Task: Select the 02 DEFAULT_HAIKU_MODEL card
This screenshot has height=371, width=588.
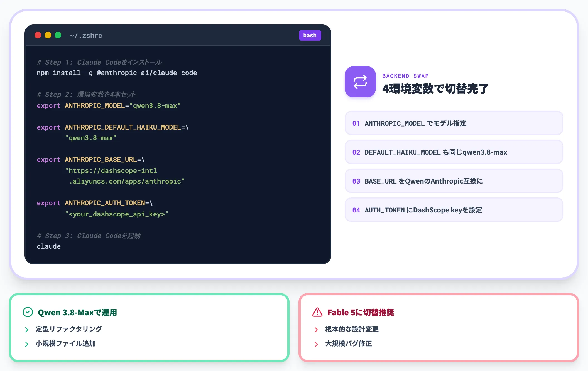Action: pos(454,152)
